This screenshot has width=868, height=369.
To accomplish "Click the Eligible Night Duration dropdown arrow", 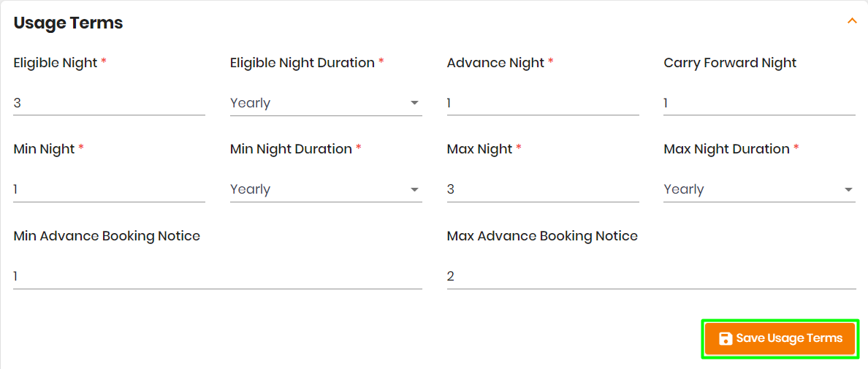I will point(414,103).
